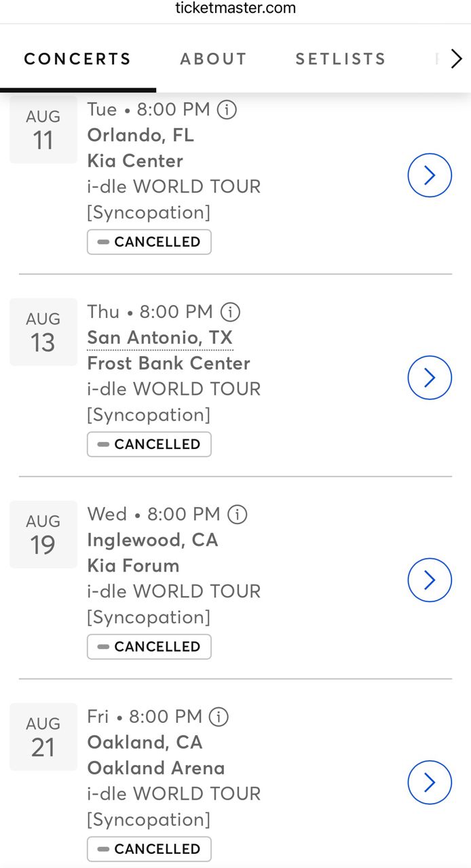This screenshot has height=868, width=471.
Task: Tap the Aug 19 date box
Action: point(43,534)
